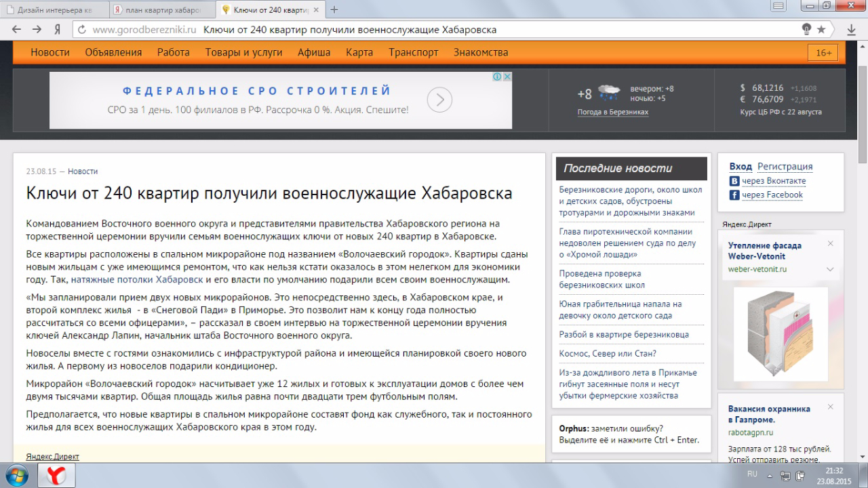Screen dimensions: 868x488
Task: Open Yandex home via the Я icon
Action: point(58,30)
